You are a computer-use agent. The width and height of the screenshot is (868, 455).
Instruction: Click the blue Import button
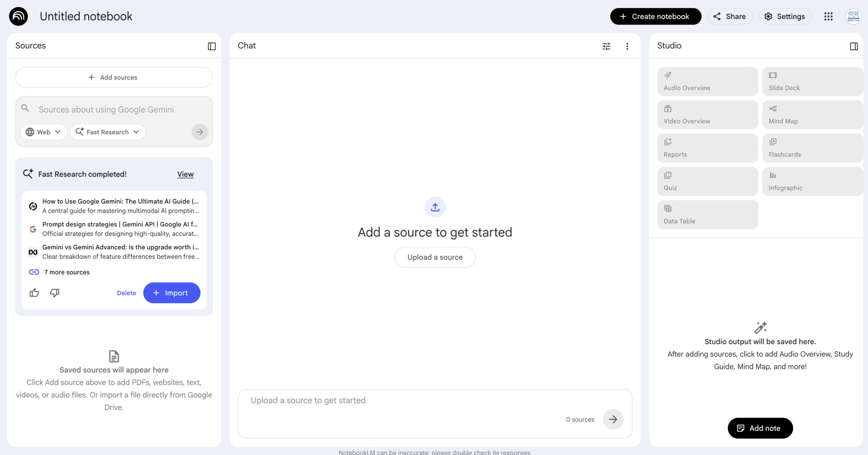coord(172,293)
